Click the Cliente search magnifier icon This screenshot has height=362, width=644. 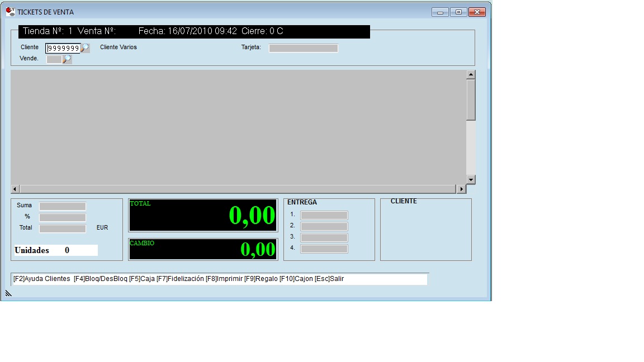pos(85,48)
